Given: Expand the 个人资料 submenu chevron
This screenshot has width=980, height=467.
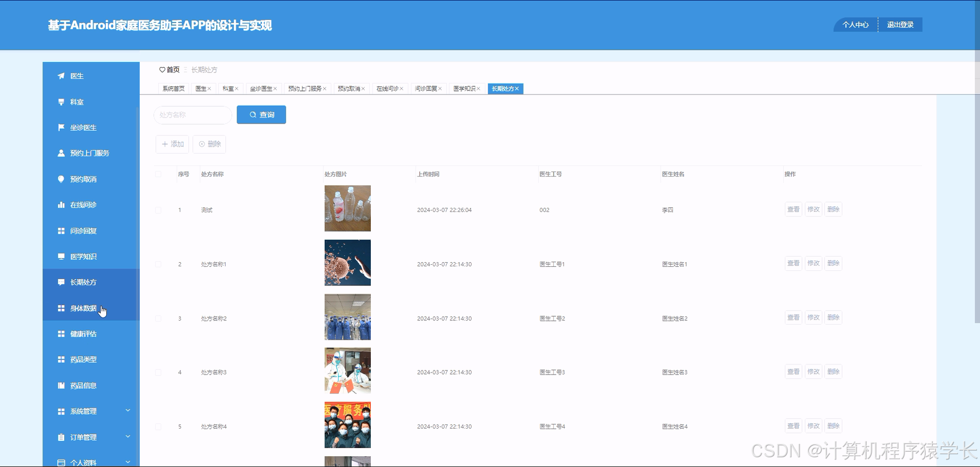Looking at the screenshot, I should pyautogui.click(x=128, y=462).
